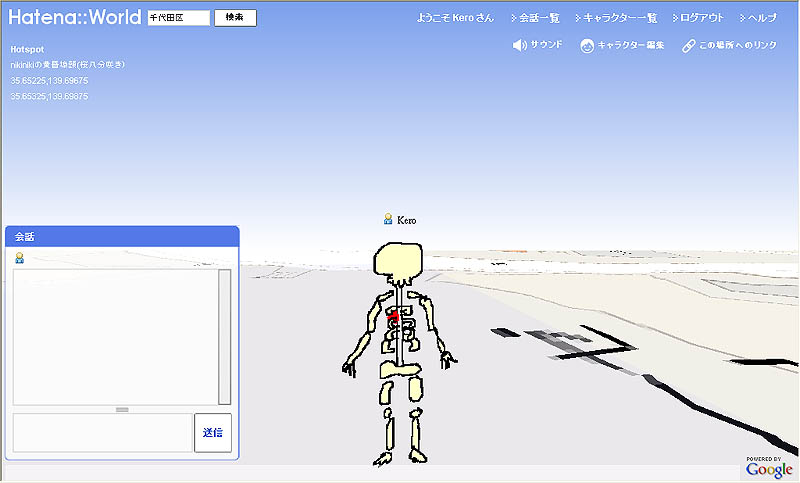Screen dimensions: 800x483
Task: Click the Hotspot heading
Action: (27, 49)
